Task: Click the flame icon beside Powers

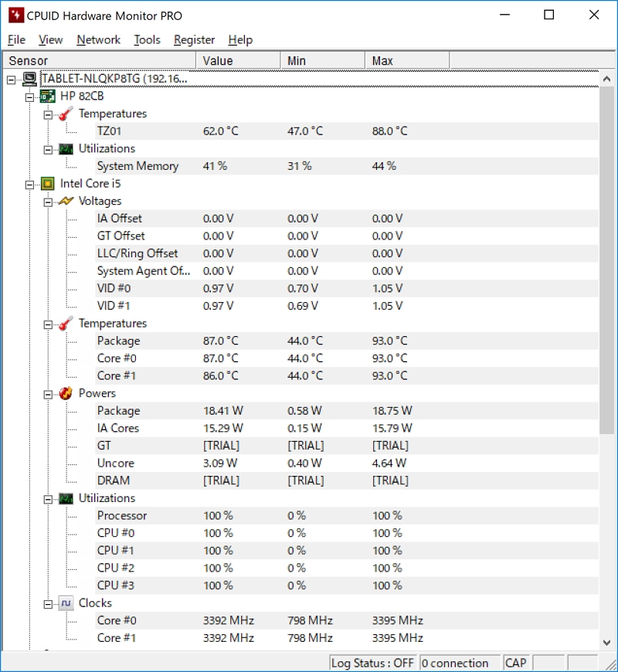Action: [66, 393]
